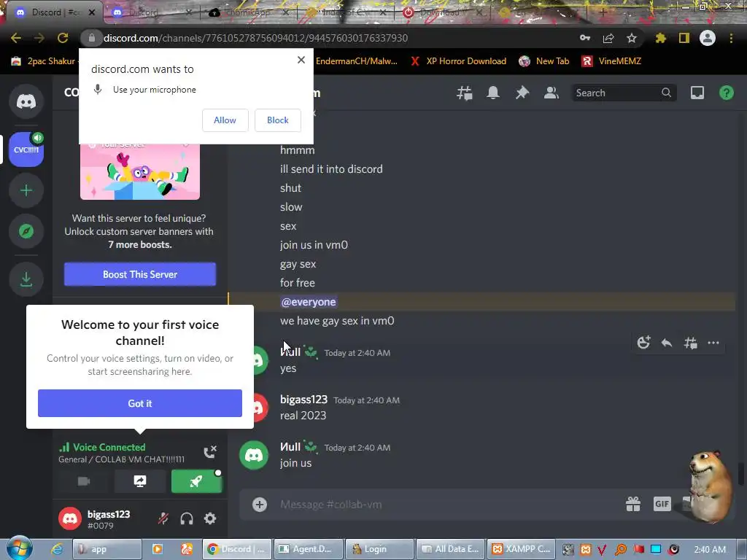Open Discord Help question mark icon
The width and height of the screenshot is (747, 560).
point(726,93)
